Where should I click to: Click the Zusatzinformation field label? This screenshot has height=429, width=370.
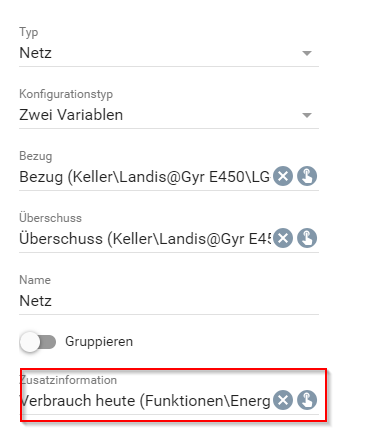coord(68,380)
